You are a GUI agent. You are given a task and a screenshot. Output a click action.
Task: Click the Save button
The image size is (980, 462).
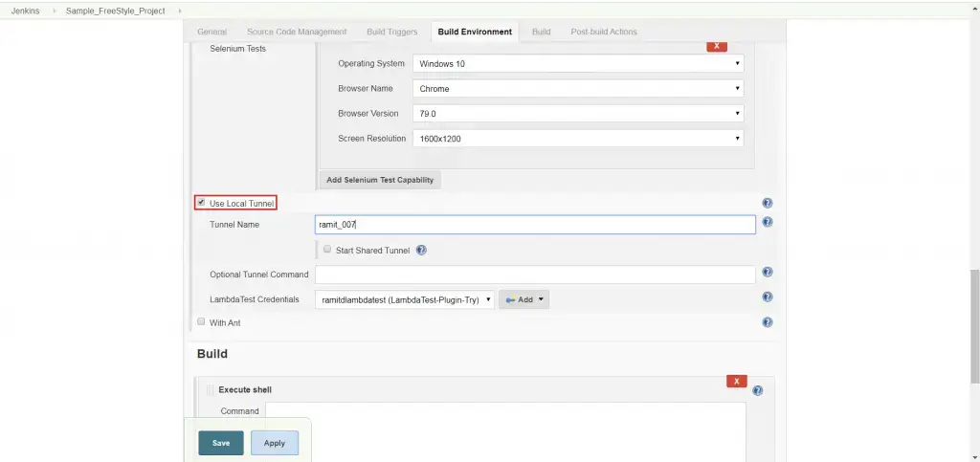(221, 443)
